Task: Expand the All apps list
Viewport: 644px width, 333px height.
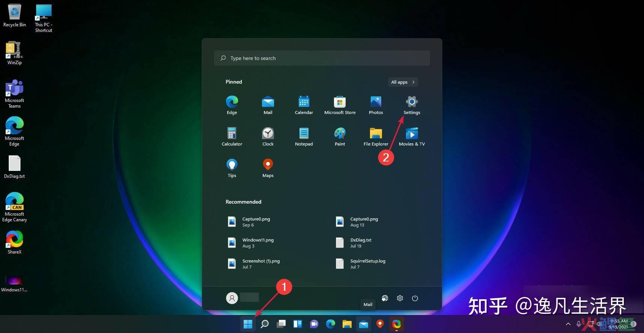Action: pos(403,82)
